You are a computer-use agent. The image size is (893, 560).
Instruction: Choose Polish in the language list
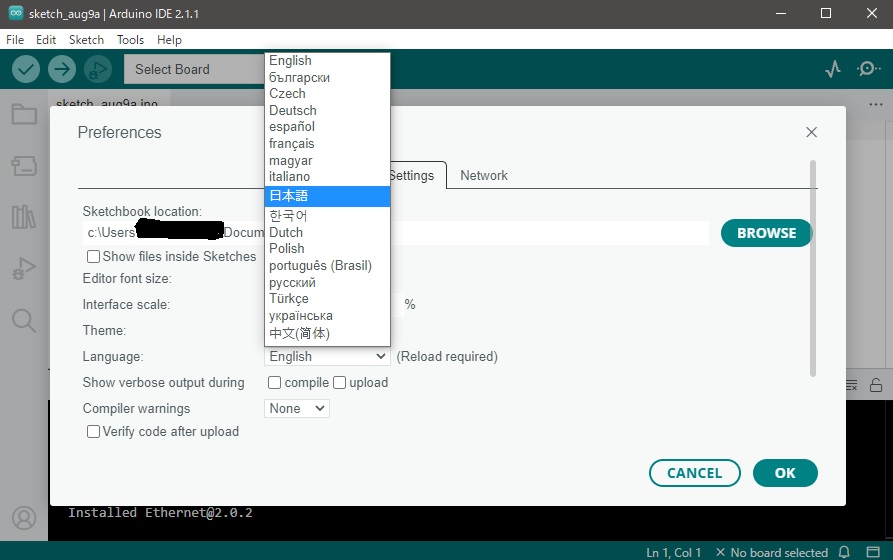click(327, 248)
